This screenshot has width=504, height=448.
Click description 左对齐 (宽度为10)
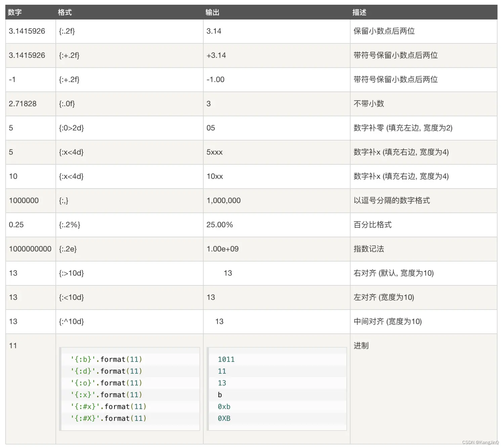click(x=384, y=297)
